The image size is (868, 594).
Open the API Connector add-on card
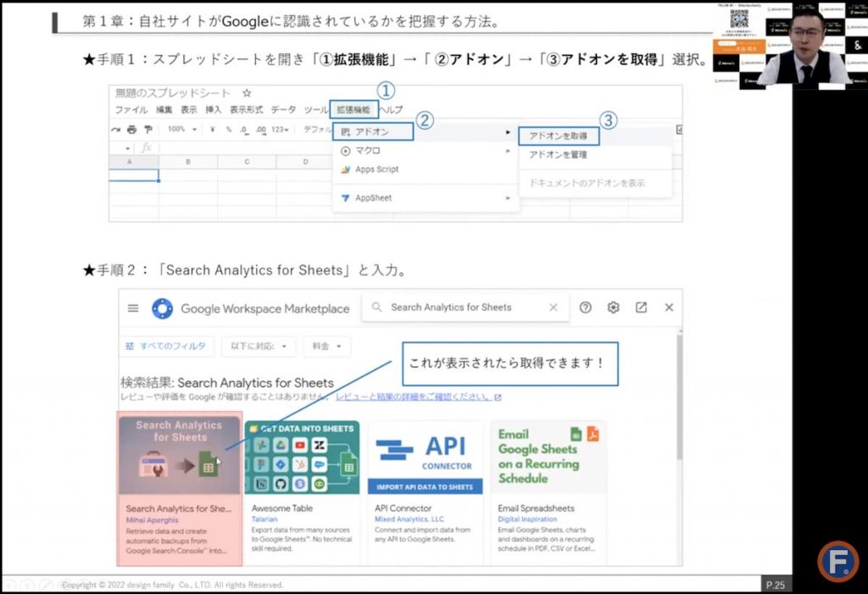[x=425, y=492]
